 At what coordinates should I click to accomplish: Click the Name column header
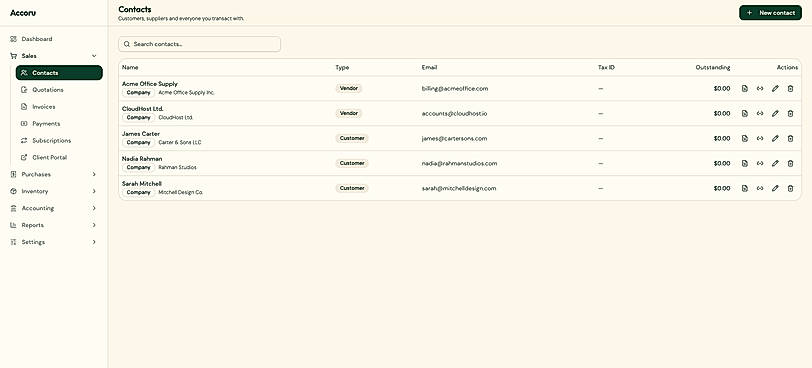click(130, 67)
